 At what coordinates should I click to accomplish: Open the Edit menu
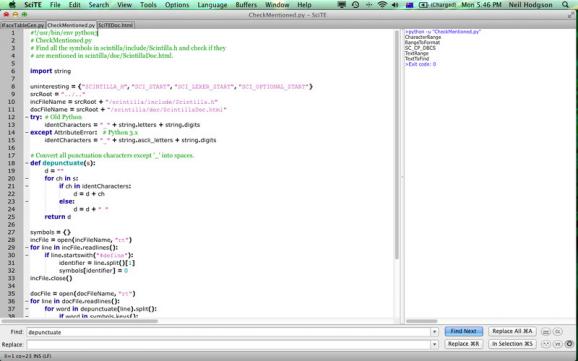click(x=74, y=5)
